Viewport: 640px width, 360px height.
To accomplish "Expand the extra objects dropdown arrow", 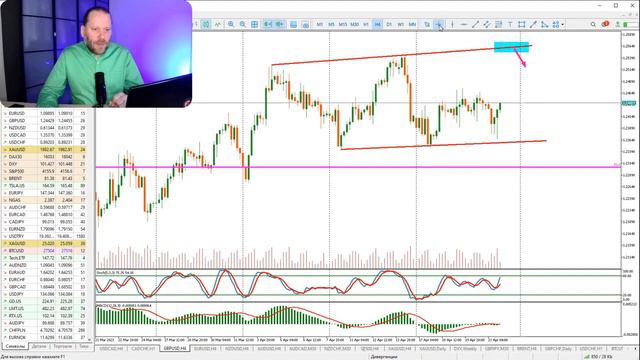I will [563, 24].
